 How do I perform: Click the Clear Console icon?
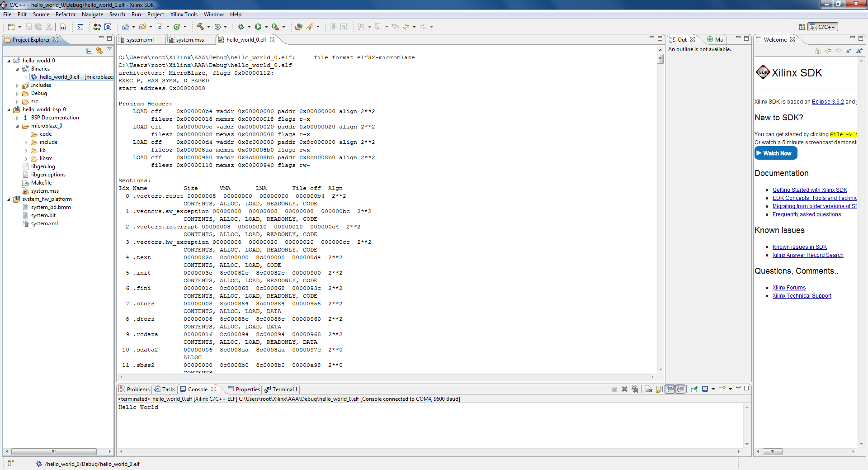click(x=649, y=389)
